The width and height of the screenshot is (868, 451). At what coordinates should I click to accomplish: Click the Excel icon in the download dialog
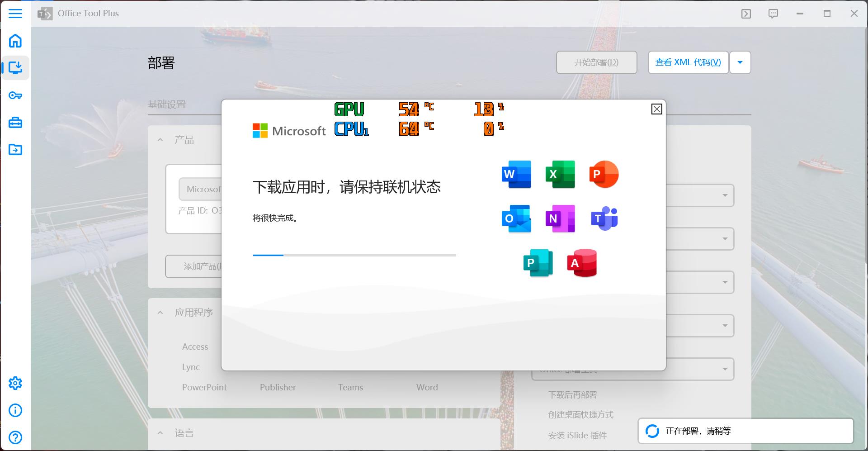(x=561, y=174)
